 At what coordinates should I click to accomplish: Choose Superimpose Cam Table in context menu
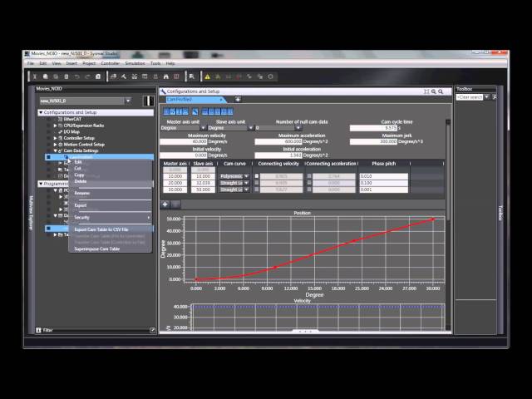click(97, 249)
